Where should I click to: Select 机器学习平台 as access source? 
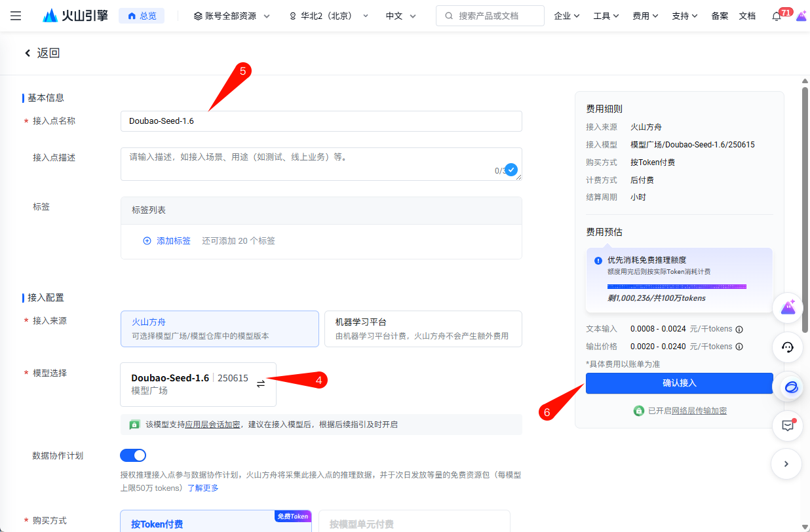click(423, 329)
